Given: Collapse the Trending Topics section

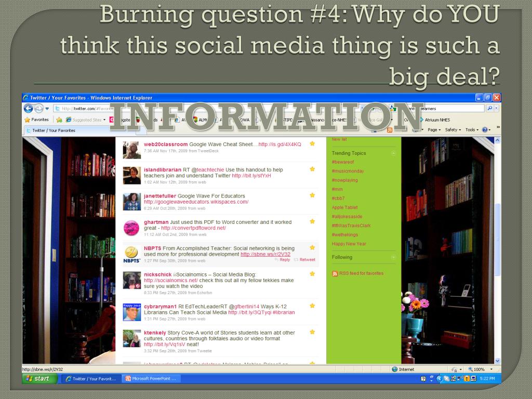Looking at the screenshot, I should click(x=393, y=153).
